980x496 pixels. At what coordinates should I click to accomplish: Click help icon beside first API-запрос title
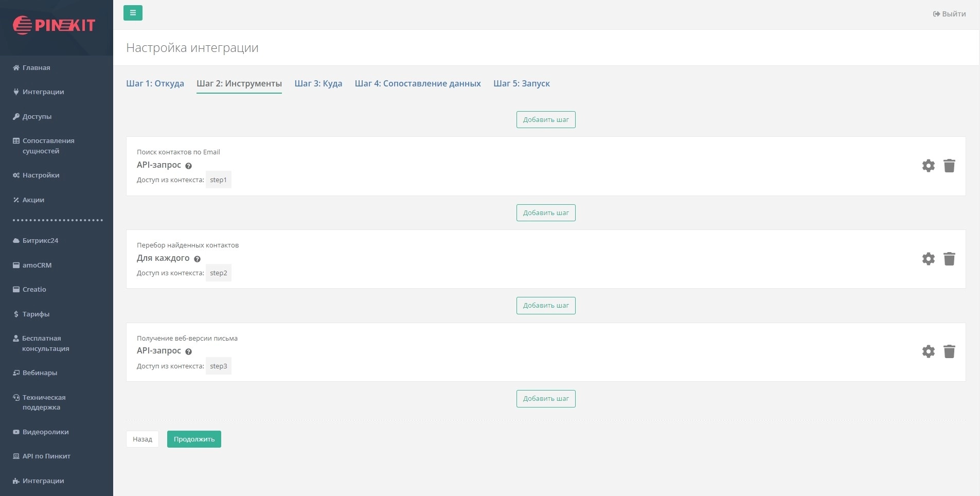(x=188, y=166)
